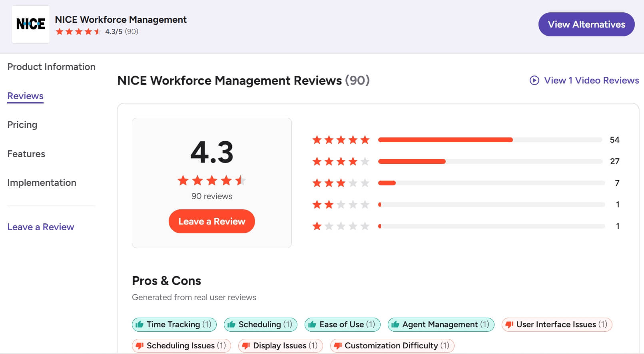
Task: Click the video play circle icon
Action: coord(534,80)
